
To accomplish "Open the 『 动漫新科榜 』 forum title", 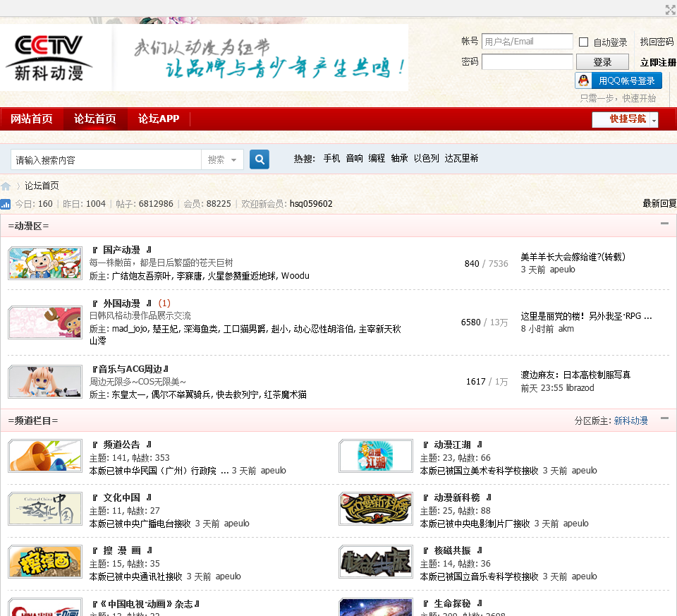I will pos(457,497).
